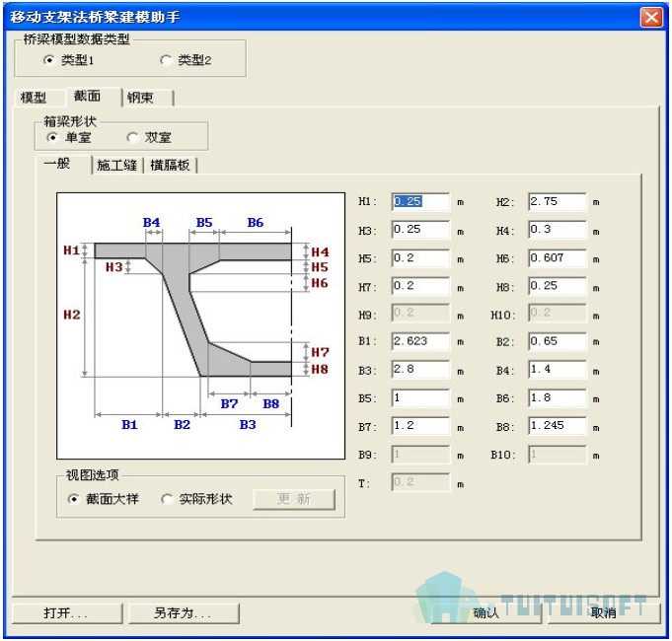Click the H6 input field
This screenshot has height=641, width=672.
(558, 258)
